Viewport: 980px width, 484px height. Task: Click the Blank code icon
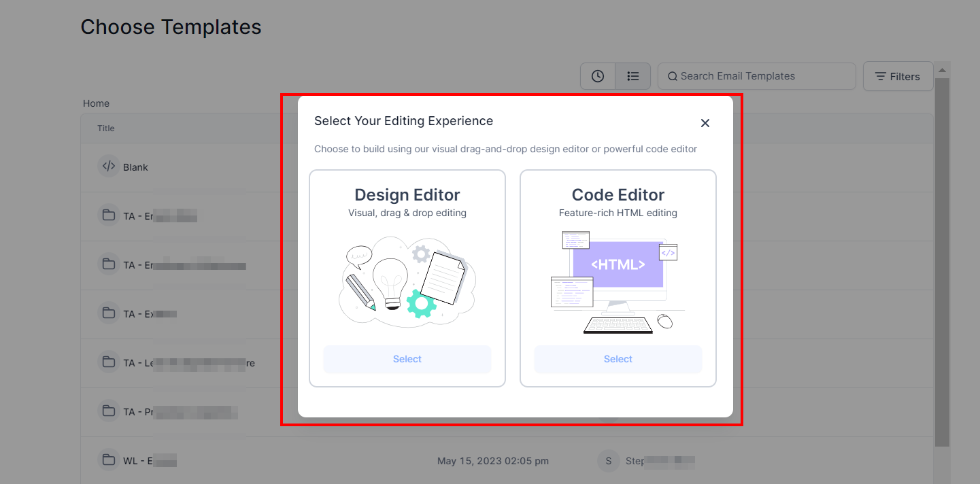point(108,167)
